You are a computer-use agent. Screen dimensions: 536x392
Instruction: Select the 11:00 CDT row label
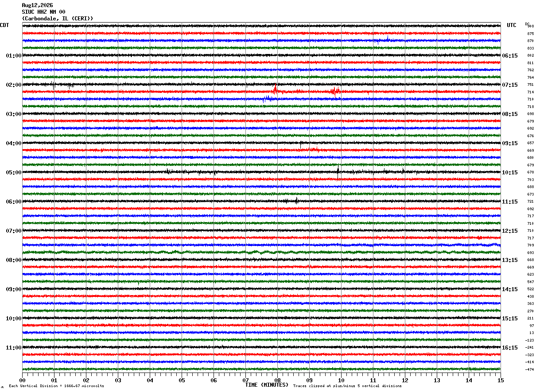pyautogui.click(x=14, y=348)
